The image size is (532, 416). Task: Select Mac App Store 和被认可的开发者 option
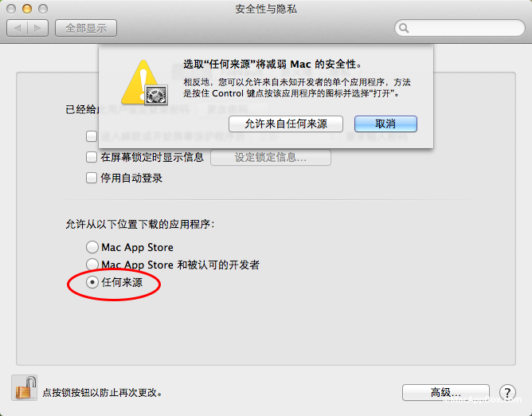tap(92, 265)
